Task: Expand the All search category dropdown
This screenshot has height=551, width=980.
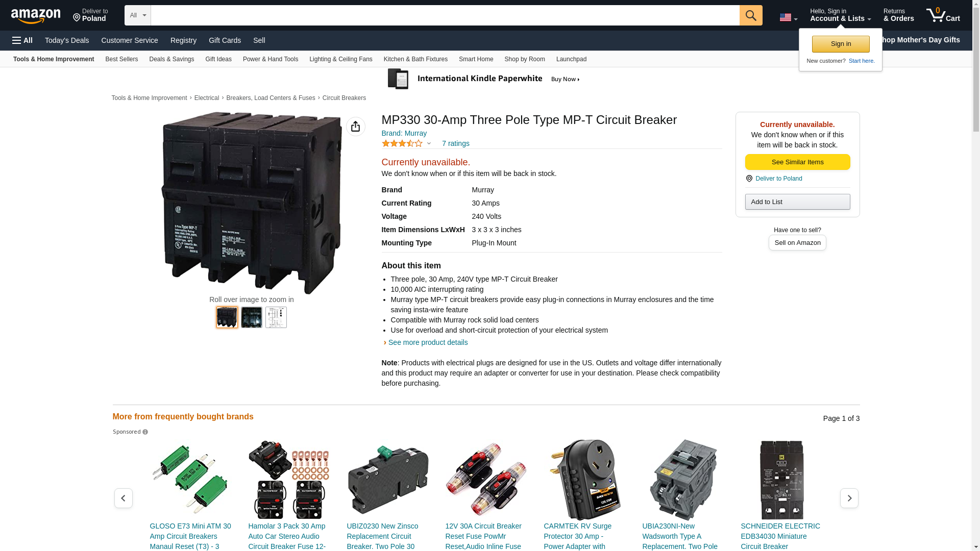Action: (x=138, y=15)
